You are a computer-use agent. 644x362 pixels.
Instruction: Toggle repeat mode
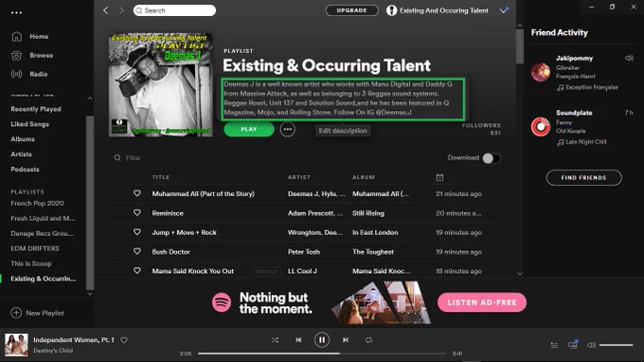pos(368,340)
